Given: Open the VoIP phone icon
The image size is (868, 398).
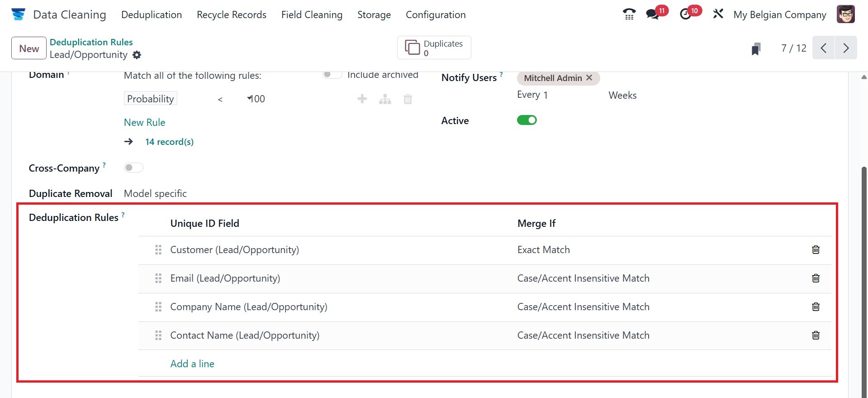Looking at the screenshot, I should [629, 14].
